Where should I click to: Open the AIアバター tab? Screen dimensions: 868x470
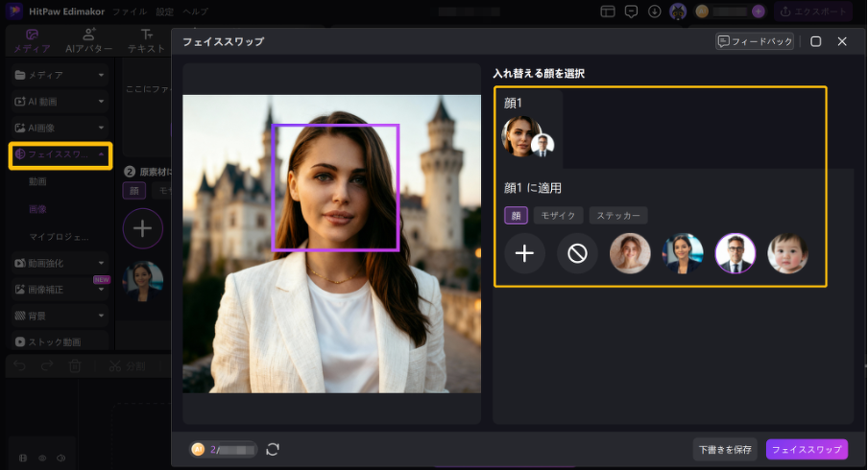pyautogui.click(x=88, y=40)
